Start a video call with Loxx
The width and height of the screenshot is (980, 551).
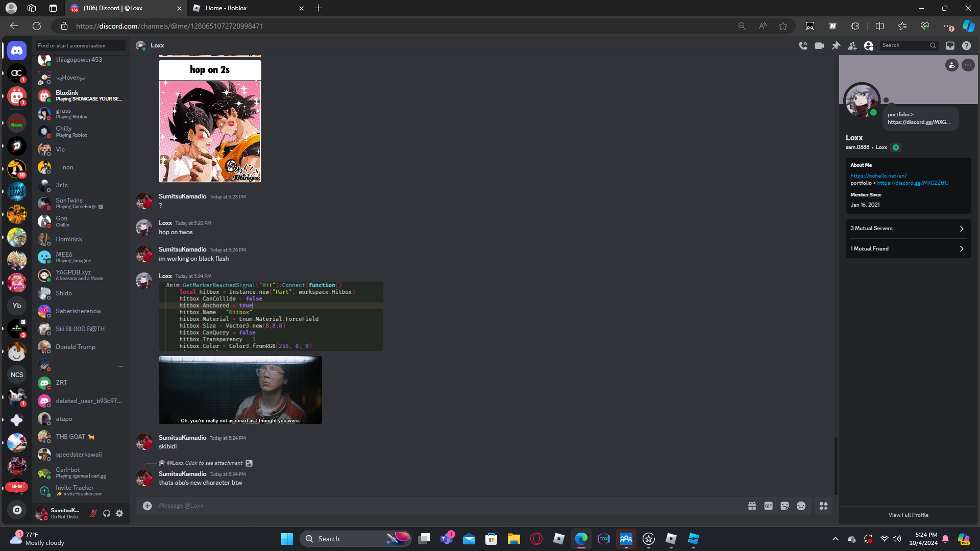[819, 45]
